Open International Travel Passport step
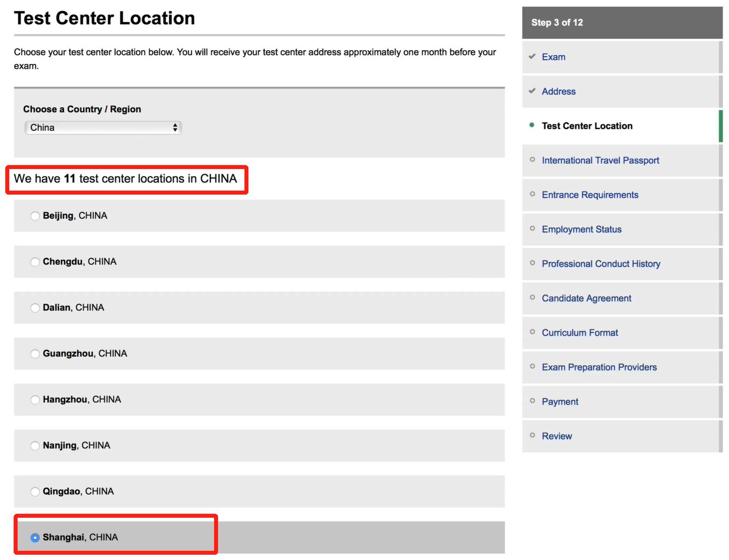Viewport: 729px width, 560px height. [x=600, y=160]
